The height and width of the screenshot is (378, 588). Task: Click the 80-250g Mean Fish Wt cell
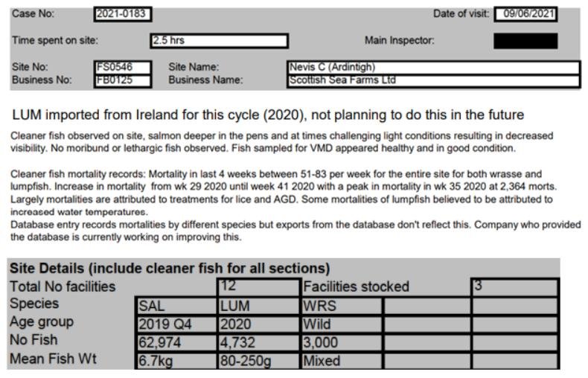pyautogui.click(x=258, y=362)
